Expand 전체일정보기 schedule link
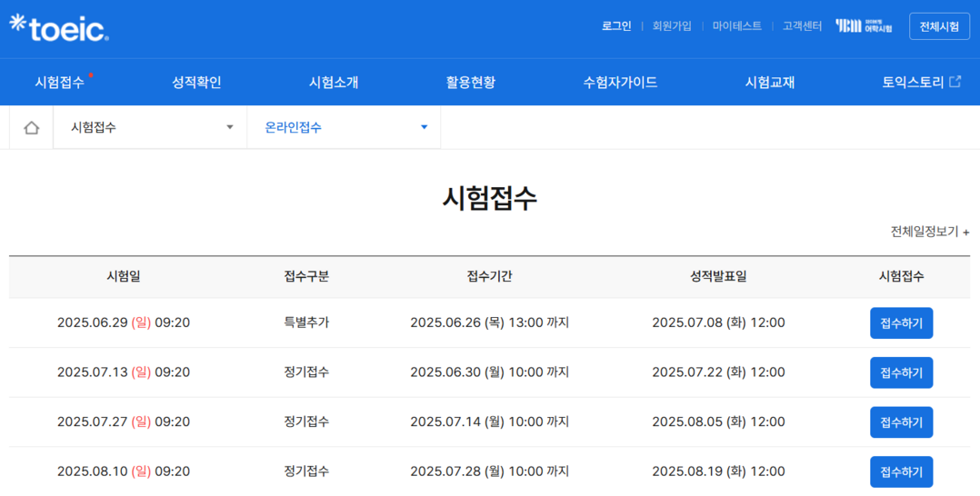Image resolution: width=980 pixels, height=496 pixels. 929,232
